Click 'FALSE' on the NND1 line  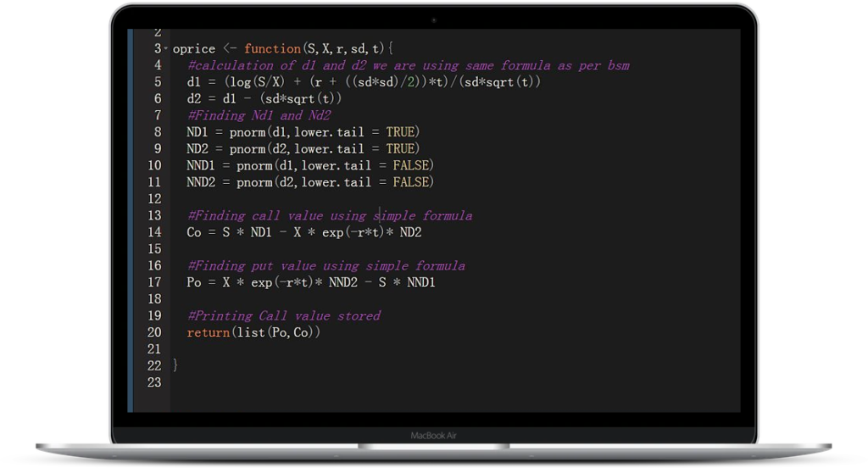(x=411, y=165)
